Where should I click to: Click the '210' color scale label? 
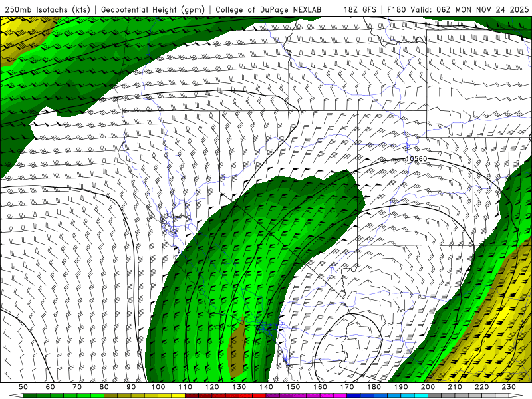[x=455, y=387]
